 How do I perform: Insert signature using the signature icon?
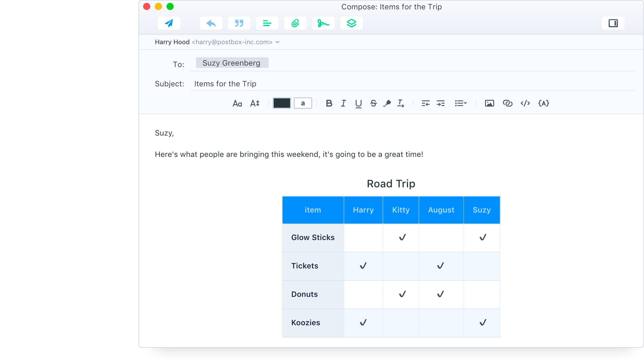323,23
